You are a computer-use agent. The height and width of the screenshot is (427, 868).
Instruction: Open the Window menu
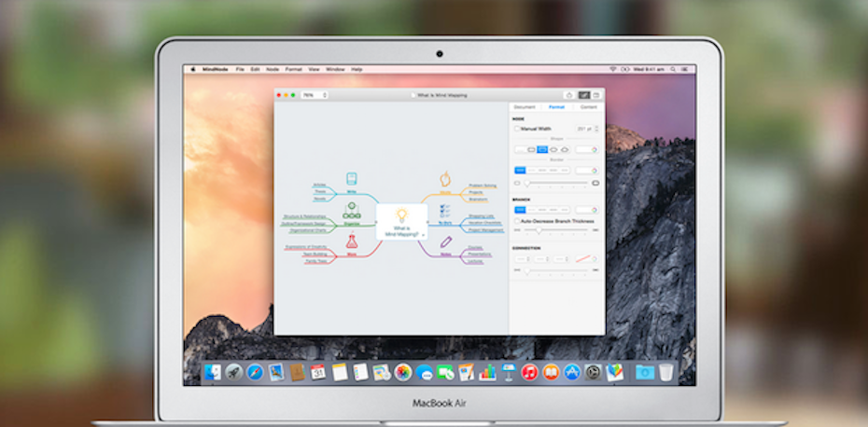335,70
